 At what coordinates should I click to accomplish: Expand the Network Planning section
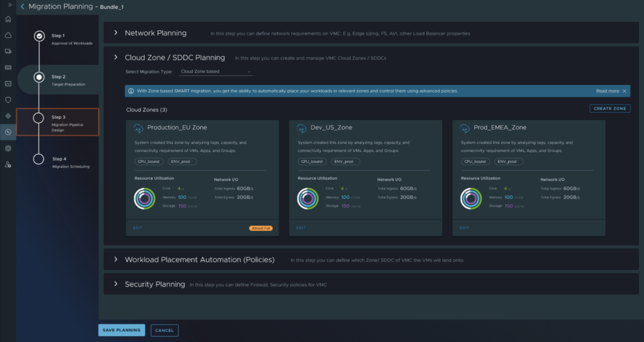tap(116, 33)
